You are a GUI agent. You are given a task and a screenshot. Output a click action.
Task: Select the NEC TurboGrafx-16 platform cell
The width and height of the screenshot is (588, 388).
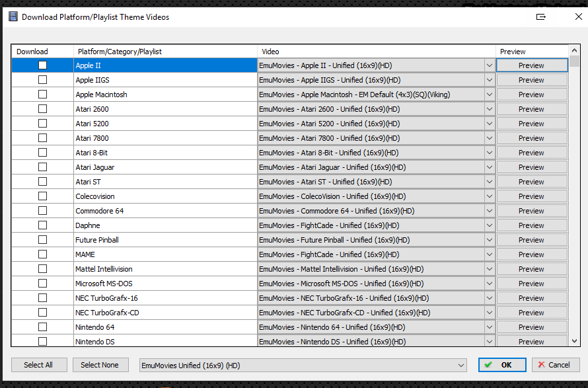click(165, 298)
